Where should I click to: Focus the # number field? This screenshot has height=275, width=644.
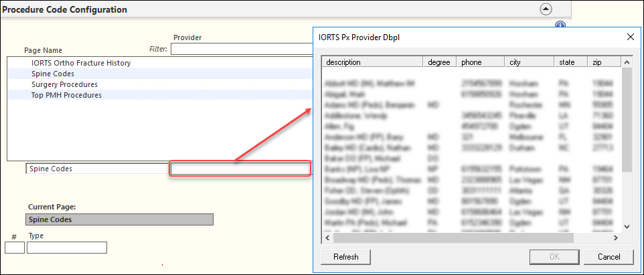15,248
